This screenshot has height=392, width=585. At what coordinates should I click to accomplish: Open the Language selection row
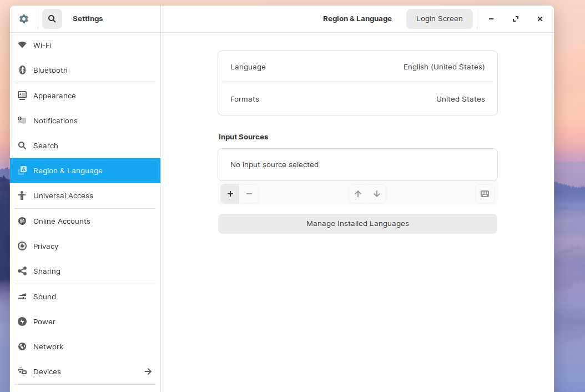point(357,67)
